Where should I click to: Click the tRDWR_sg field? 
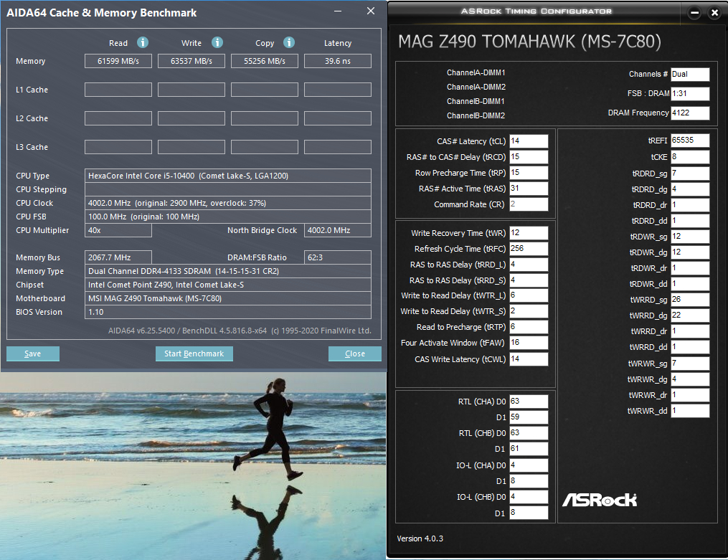(690, 237)
